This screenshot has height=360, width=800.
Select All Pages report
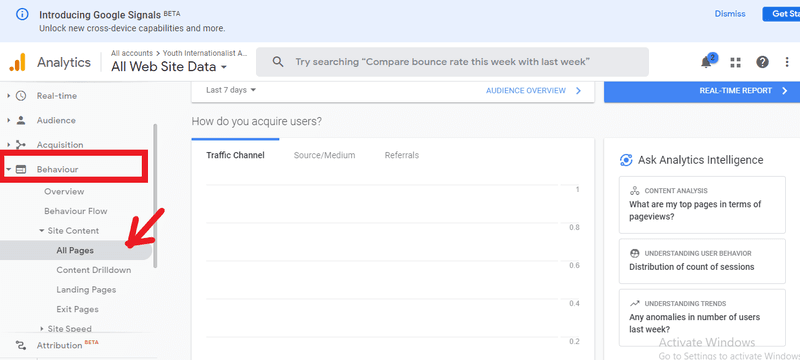coord(76,250)
